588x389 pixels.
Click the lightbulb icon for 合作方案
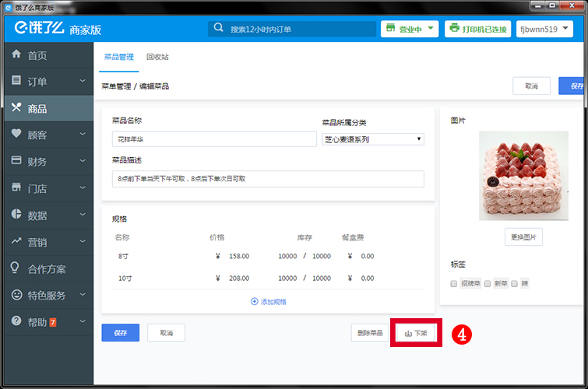pos(16,268)
